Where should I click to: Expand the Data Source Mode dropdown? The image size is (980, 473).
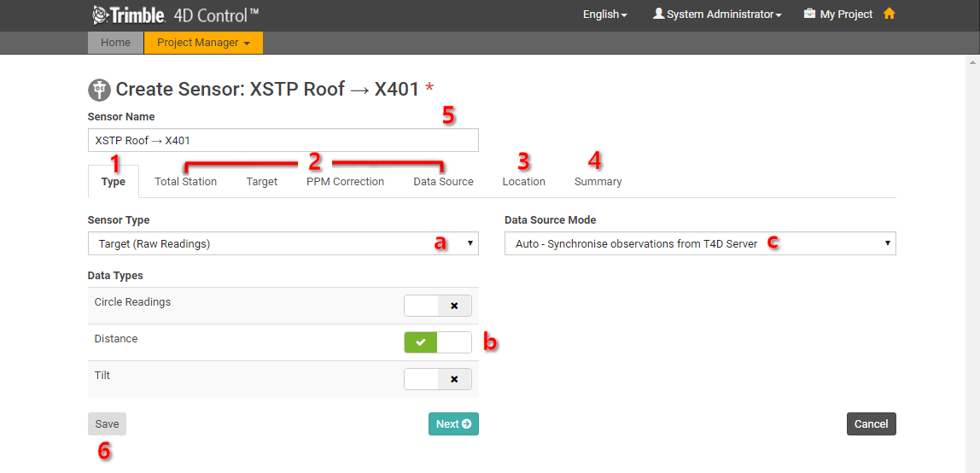pyautogui.click(x=700, y=243)
